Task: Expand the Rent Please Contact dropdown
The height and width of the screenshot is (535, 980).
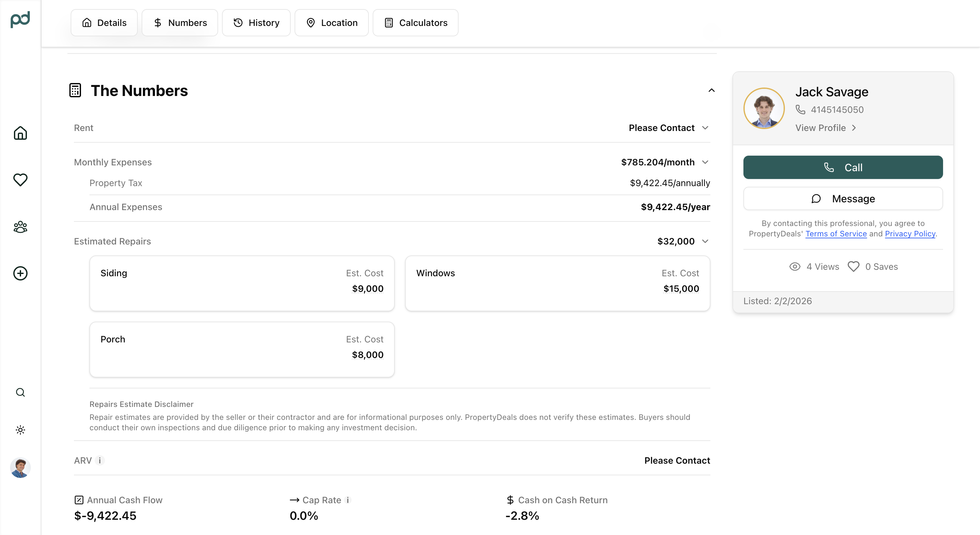Action: [x=705, y=128]
